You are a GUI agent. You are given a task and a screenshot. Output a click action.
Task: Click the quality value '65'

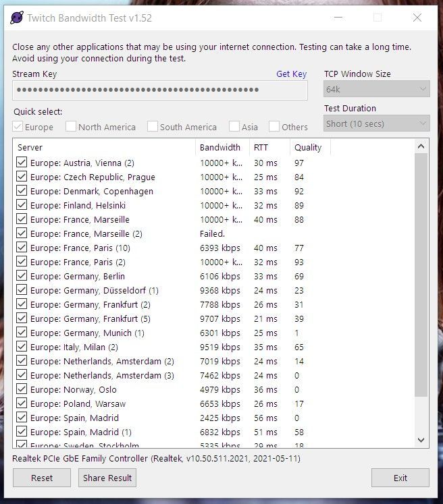[299, 347]
